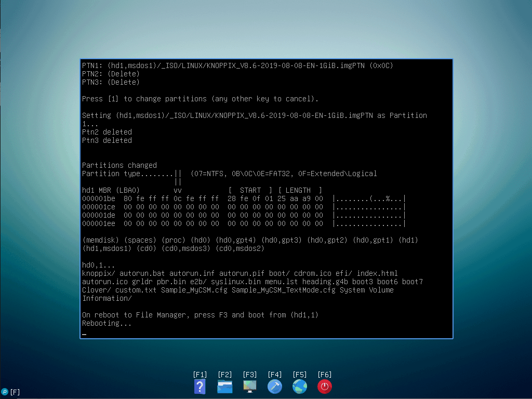This screenshot has width=532, height=399.
Task: Click the '[ START ]' column header
Action: click(x=250, y=190)
